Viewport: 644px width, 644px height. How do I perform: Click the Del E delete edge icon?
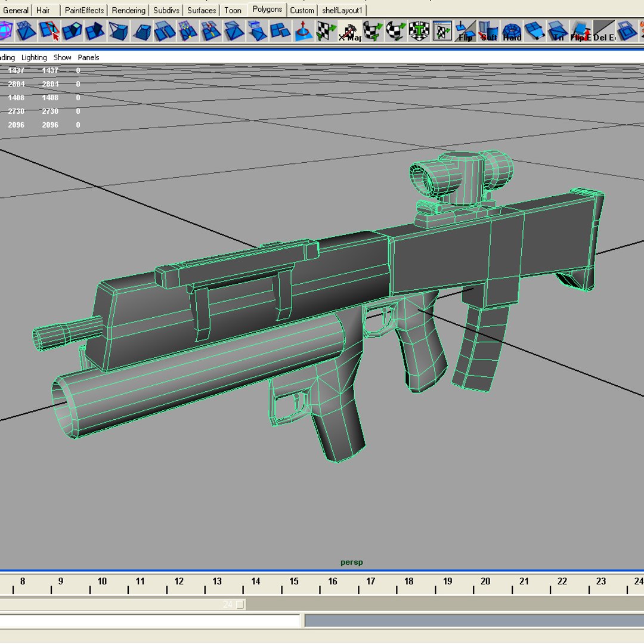point(603,31)
